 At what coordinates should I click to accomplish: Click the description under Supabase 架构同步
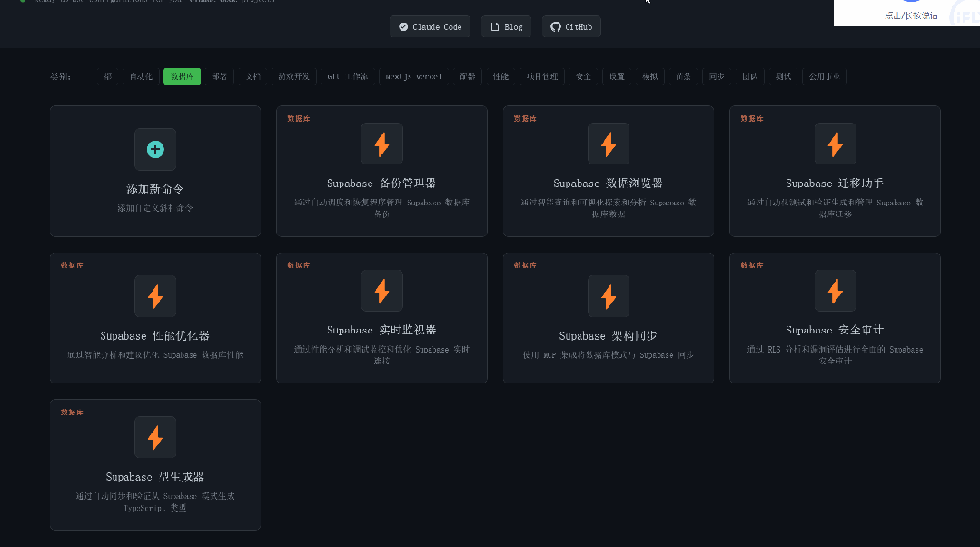pyautogui.click(x=609, y=355)
